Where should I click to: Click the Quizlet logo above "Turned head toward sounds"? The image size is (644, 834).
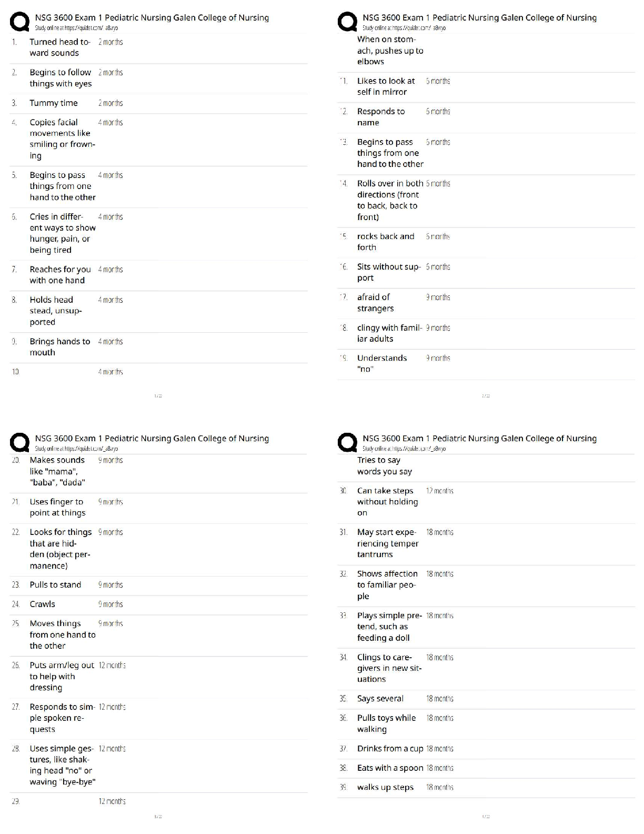(x=19, y=22)
